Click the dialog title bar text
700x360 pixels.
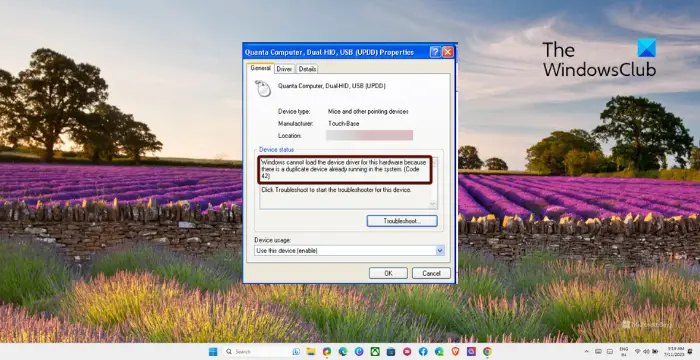(x=329, y=52)
